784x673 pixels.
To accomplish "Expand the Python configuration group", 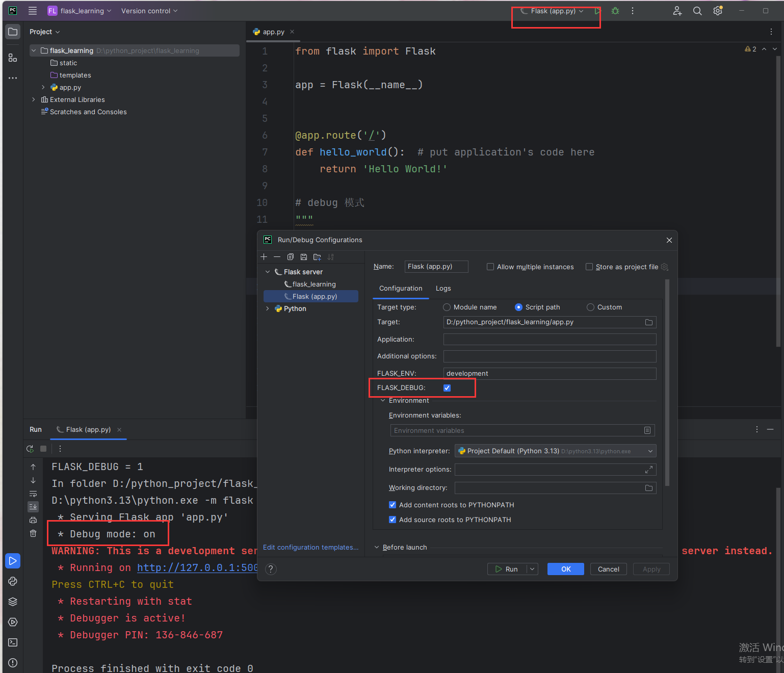I will 268,309.
